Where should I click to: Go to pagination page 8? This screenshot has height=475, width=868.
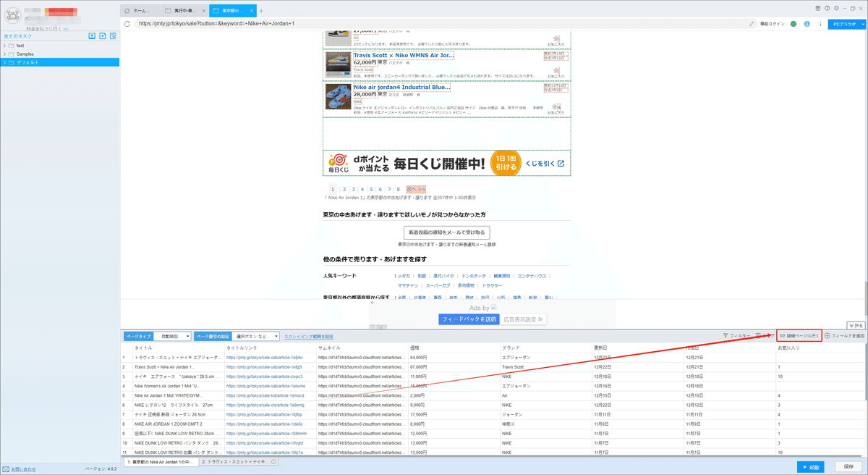398,189
